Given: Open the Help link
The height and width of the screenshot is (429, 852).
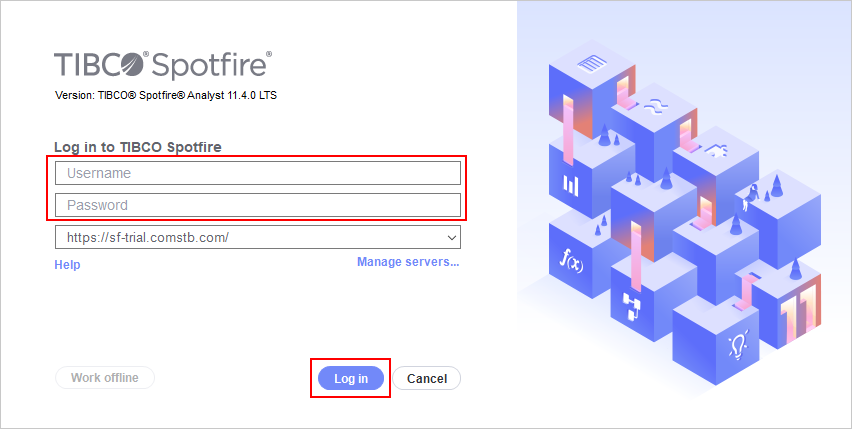Looking at the screenshot, I should tap(67, 264).
